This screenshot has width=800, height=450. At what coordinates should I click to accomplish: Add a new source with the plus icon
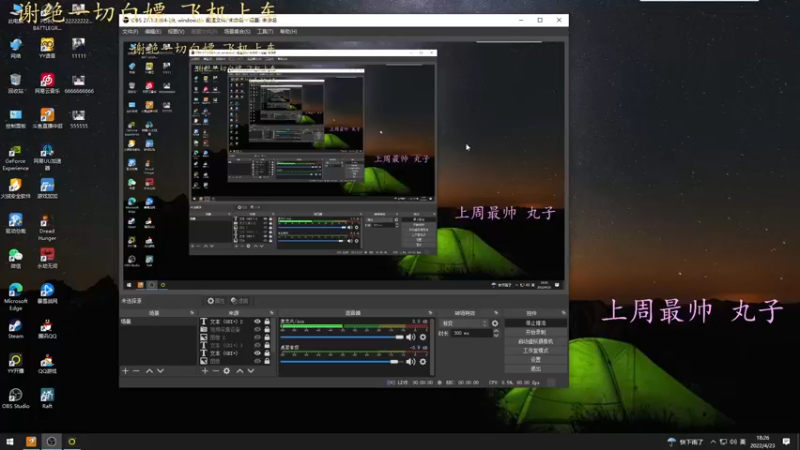pos(205,371)
